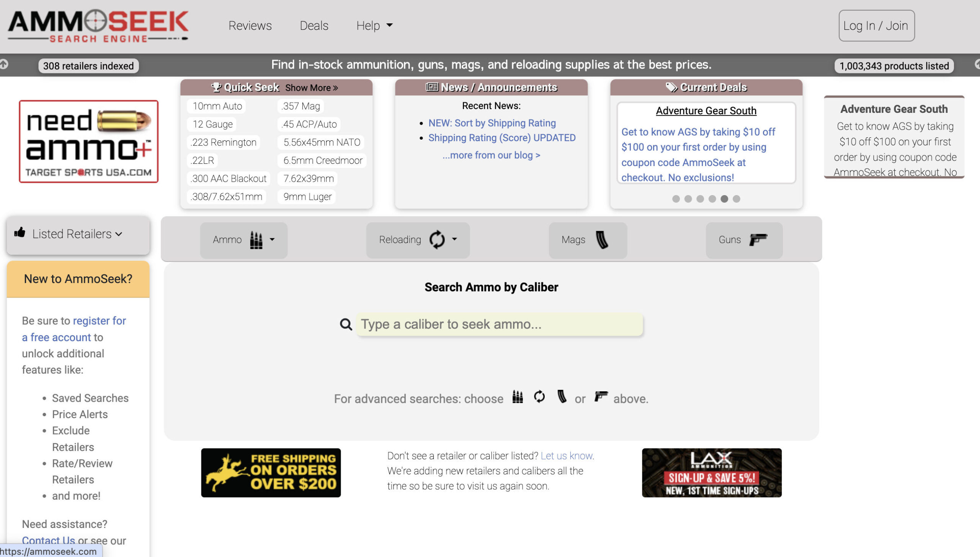Click the Log In / Join button

pyautogui.click(x=877, y=26)
